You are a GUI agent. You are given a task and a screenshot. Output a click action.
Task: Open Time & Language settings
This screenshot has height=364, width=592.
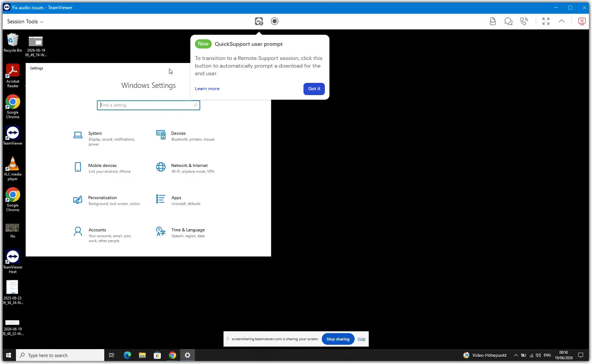181,233
